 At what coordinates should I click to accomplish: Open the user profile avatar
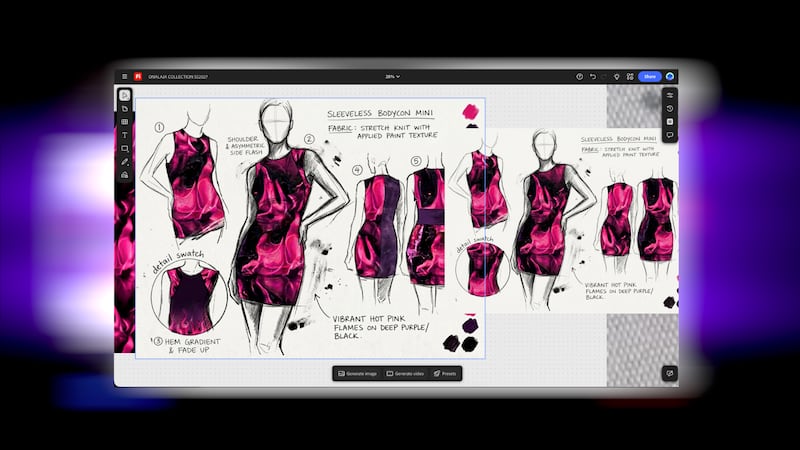670,77
